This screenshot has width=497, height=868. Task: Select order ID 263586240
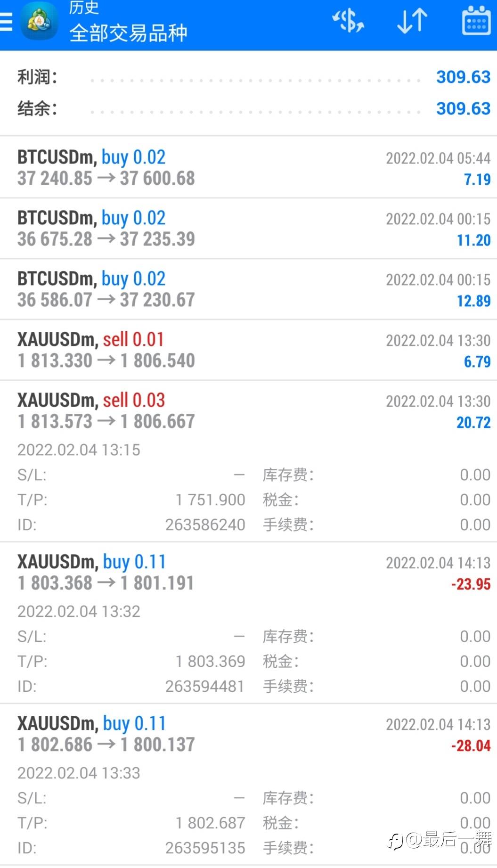click(x=205, y=524)
